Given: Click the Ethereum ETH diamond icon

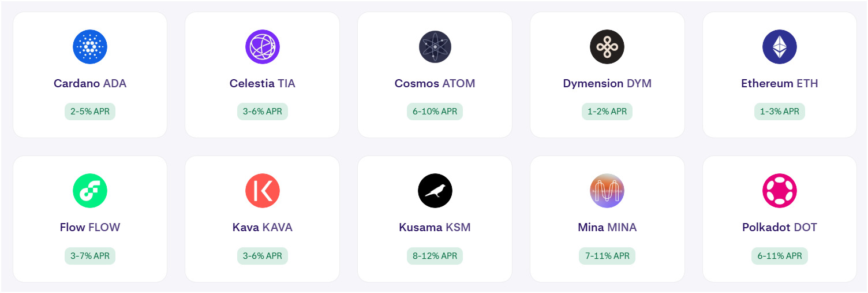Looking at the screenshot, I should [779, 47].
